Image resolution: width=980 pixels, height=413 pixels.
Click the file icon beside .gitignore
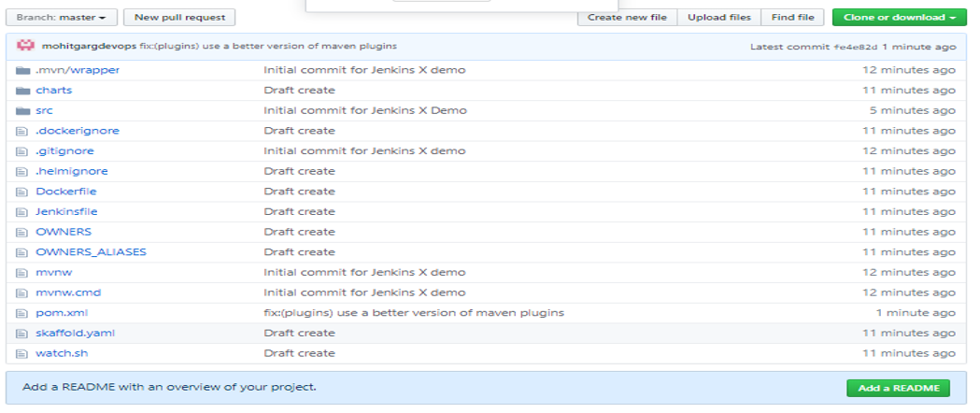tap(23, 151)
